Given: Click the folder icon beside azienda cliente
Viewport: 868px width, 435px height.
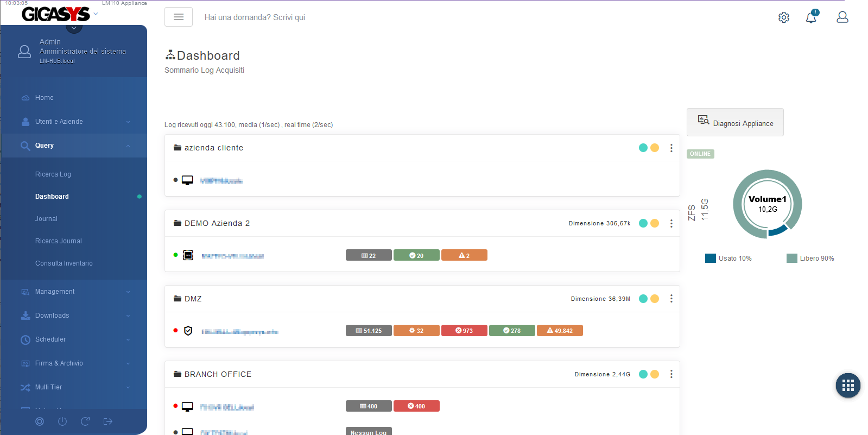Looking at the screenshot, I should (x=177, y=148).
